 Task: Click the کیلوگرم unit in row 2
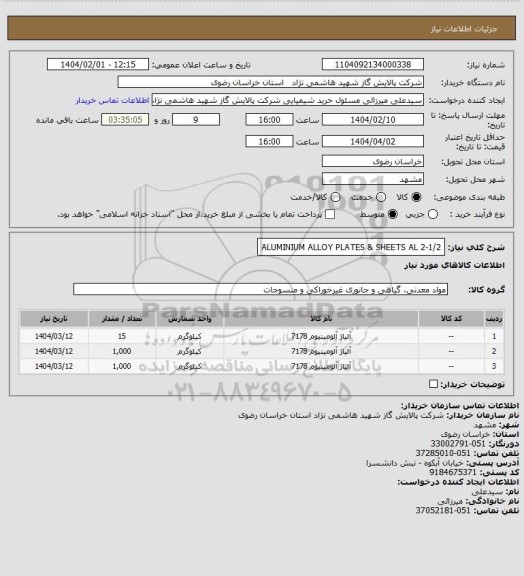189,351
